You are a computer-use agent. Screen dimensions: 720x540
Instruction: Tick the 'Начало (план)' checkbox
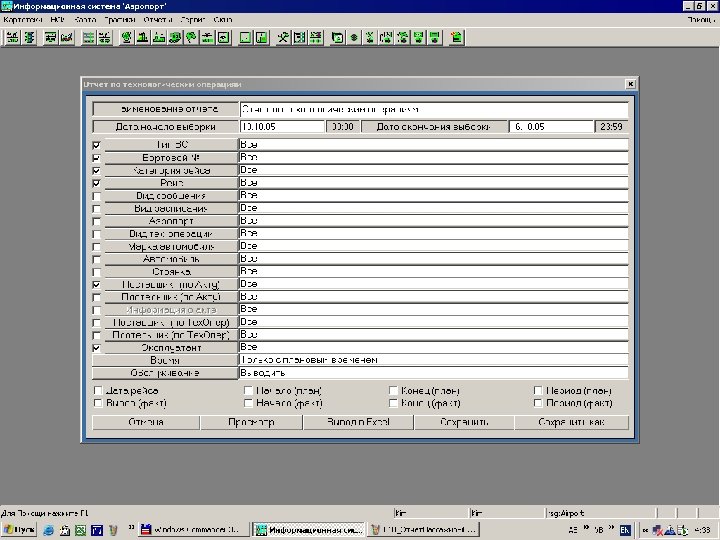(x=247, y=390)
